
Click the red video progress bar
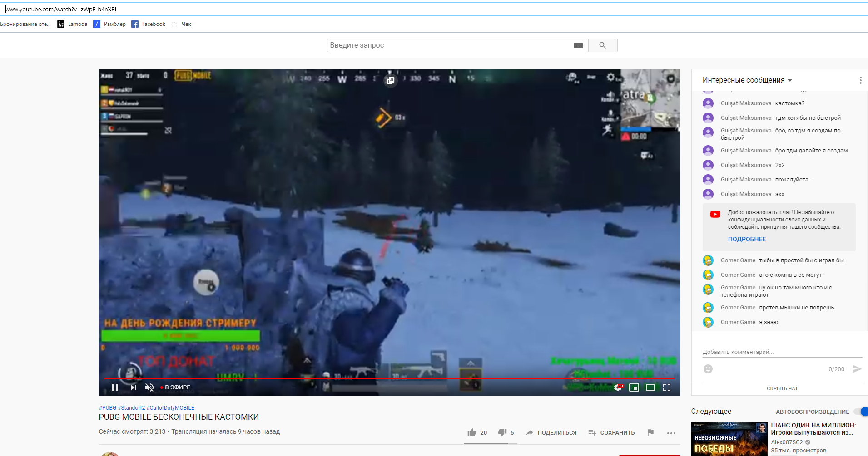point(363,378)
